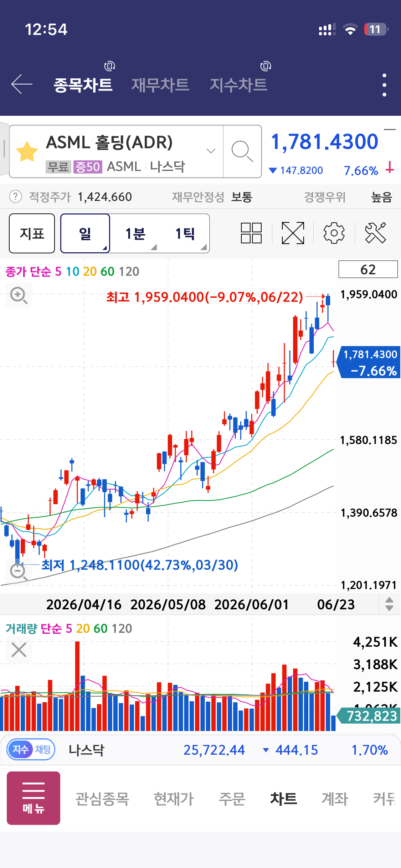The image size is (401, 868).
Task: Tap the red plus beside 7.66%
Action: tap(390, 167)
